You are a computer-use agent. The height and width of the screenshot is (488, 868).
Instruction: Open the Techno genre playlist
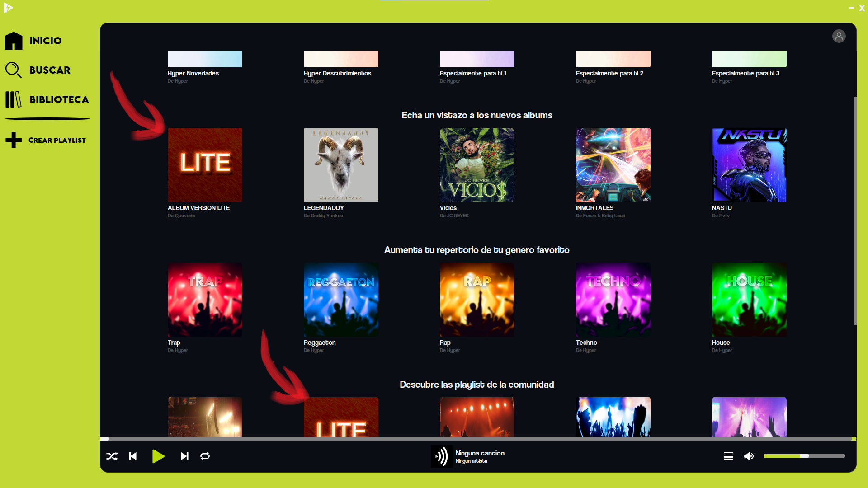pyautogui.click(x=613, y=300)
